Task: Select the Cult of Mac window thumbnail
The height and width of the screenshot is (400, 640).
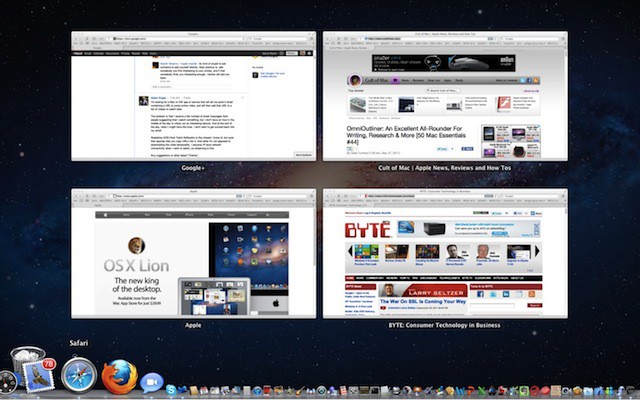Action: pos(445,96)
